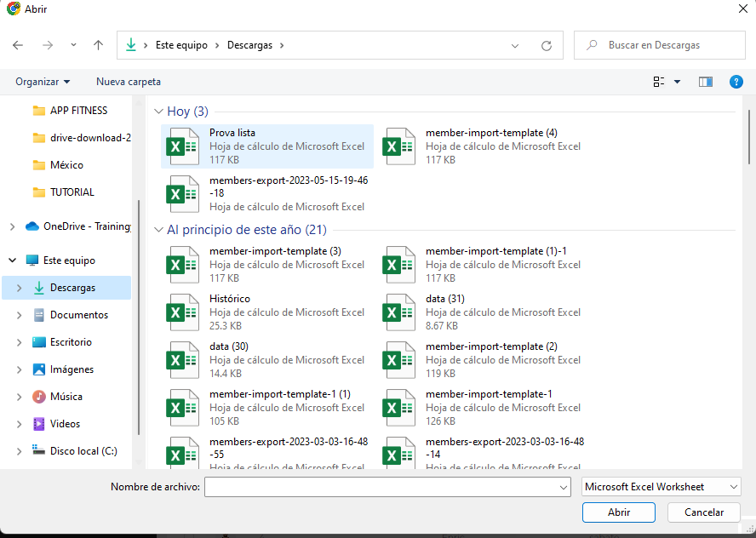Click the OneDrive cloud icon
This screenshot has width=756, height=538.
click(31, 226)
